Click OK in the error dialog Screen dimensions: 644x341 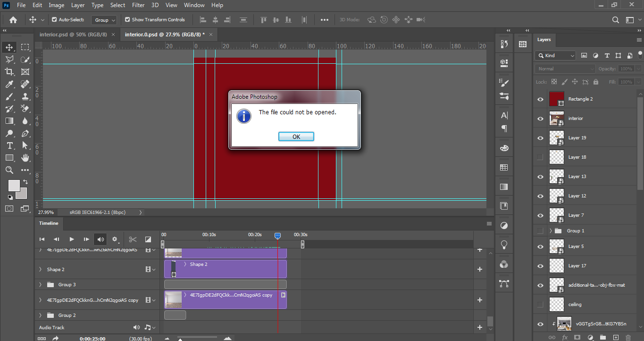point(296,136)
